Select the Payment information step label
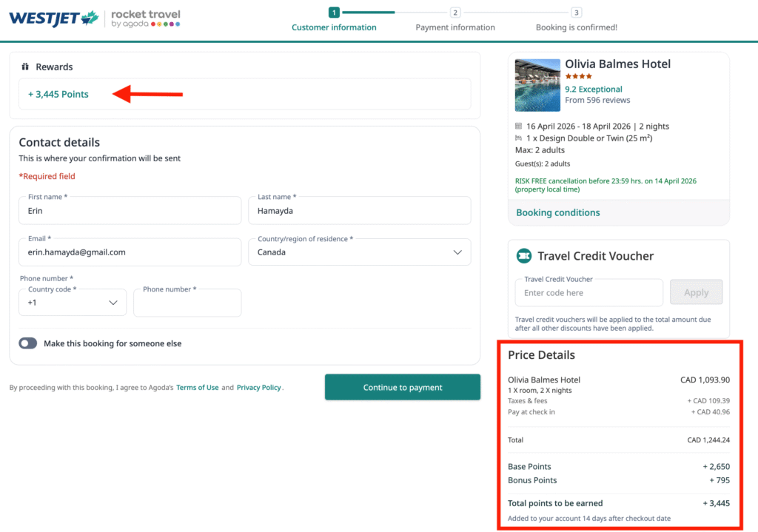 pos(455,27)
